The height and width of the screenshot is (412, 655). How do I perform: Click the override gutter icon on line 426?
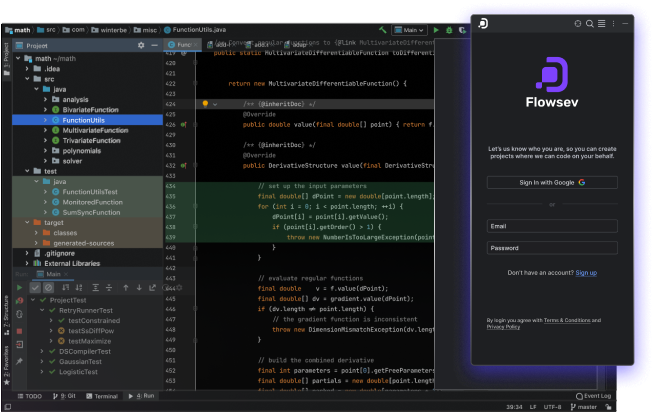pyautogui.click(x=183, y=125)
